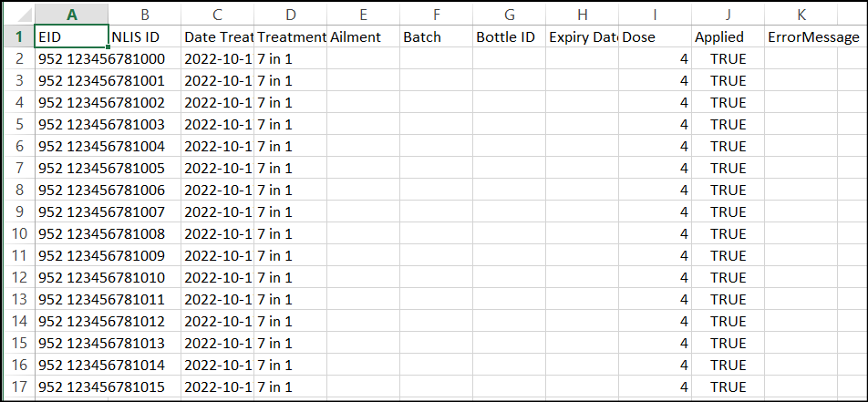The image size is (868, 402).
Task: Click the NLIS ID header cell
Action: [144, 37]
